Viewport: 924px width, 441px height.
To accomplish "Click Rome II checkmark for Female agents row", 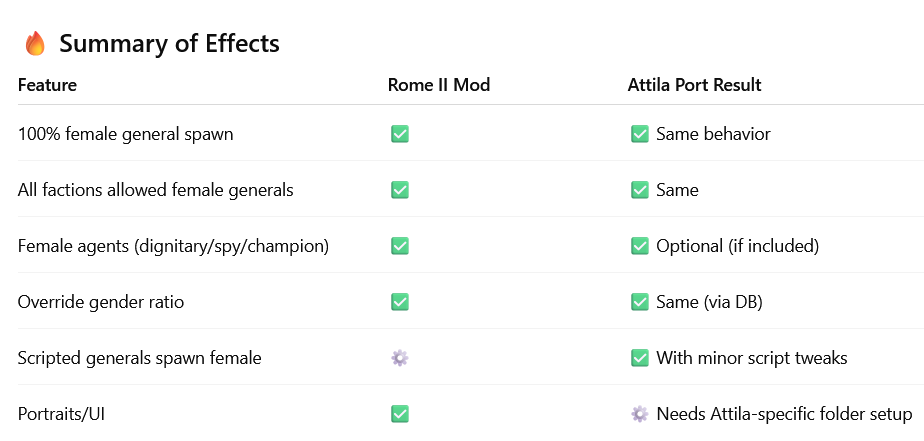I will [x=399, y=246].
